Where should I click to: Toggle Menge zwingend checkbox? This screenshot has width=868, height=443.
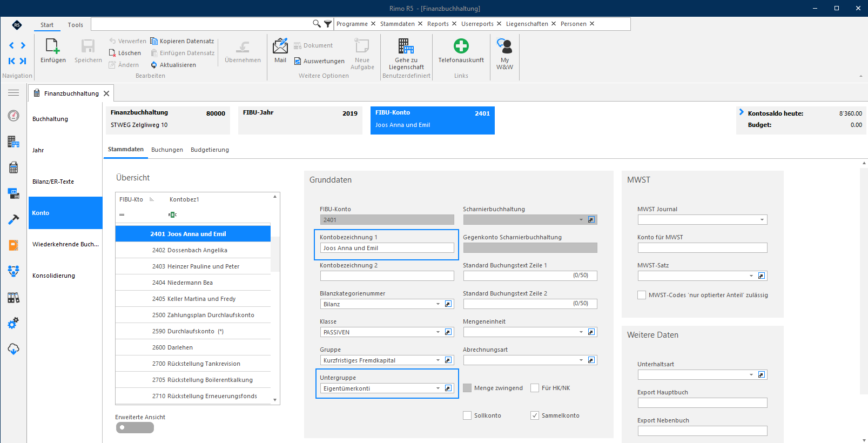tap(467, 388)
